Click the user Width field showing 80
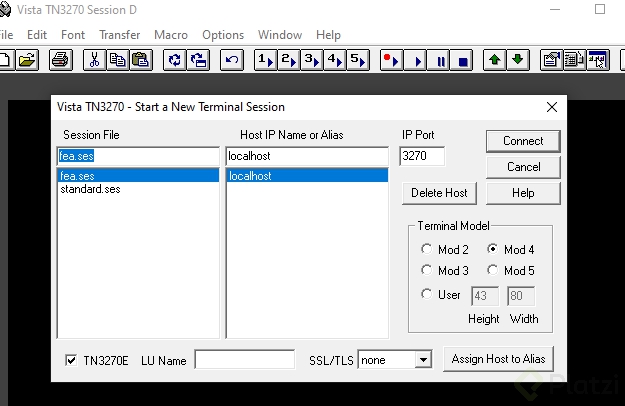This screenshot has width=625, height=406. pyautogui.click(x=521, y=296)
